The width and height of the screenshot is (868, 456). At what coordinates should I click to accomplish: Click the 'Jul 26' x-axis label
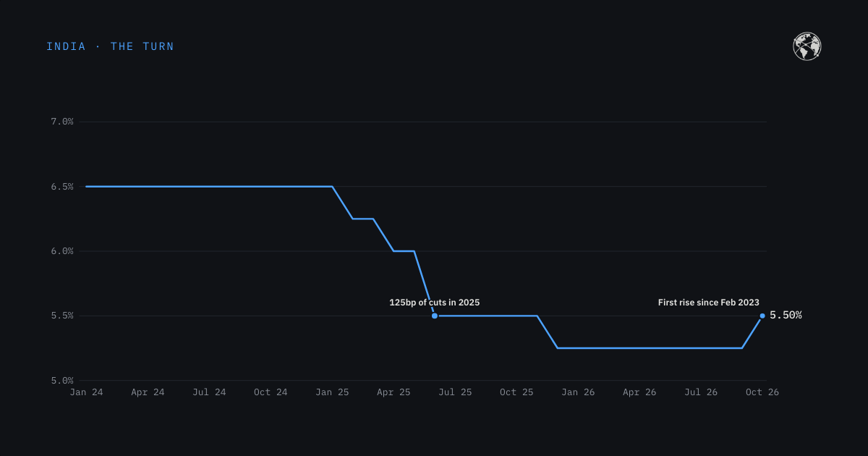pos(701,392)
